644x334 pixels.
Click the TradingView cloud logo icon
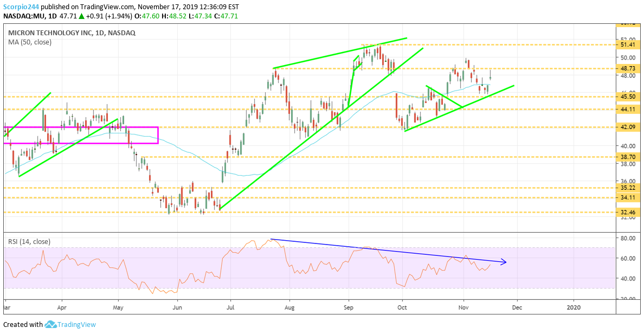[x=50, y=325]
